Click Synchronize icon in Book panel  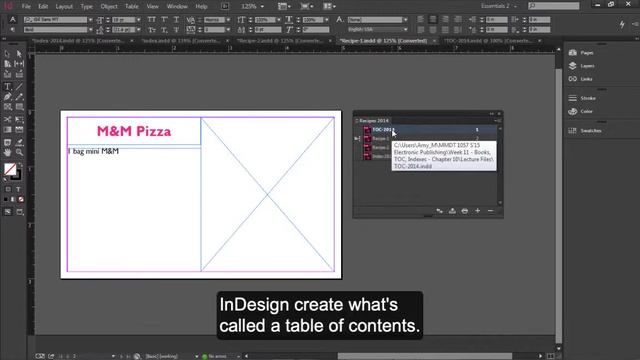[440, 211]
